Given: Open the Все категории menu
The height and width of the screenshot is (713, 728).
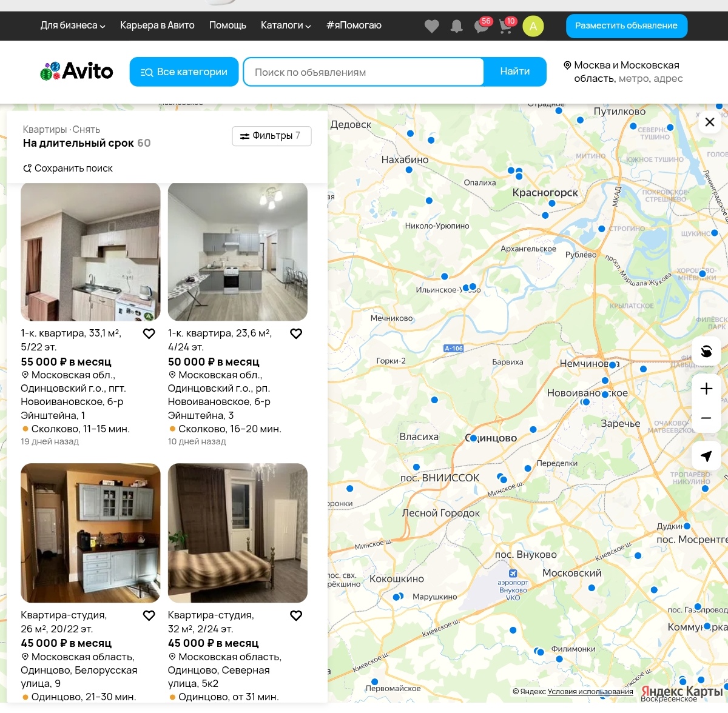Looking at the screenshot, I should pyautogui.click(x=184, y=72).
